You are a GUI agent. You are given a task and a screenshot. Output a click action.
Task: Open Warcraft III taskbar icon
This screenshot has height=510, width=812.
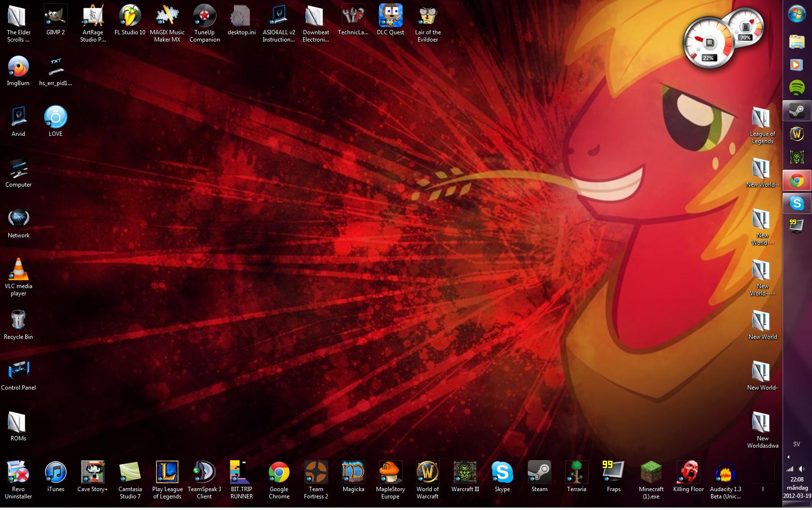(x=797, y=158)
